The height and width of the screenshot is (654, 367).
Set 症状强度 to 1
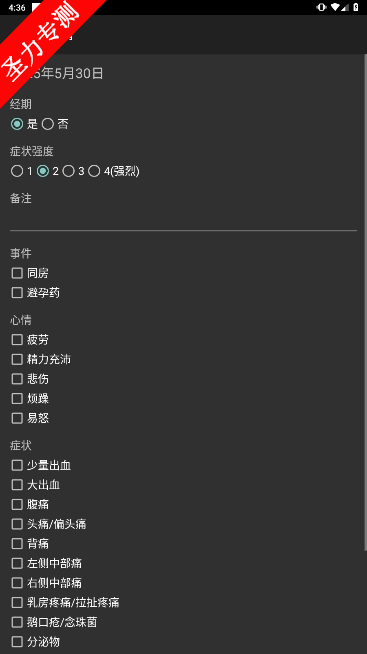[21, 171]
